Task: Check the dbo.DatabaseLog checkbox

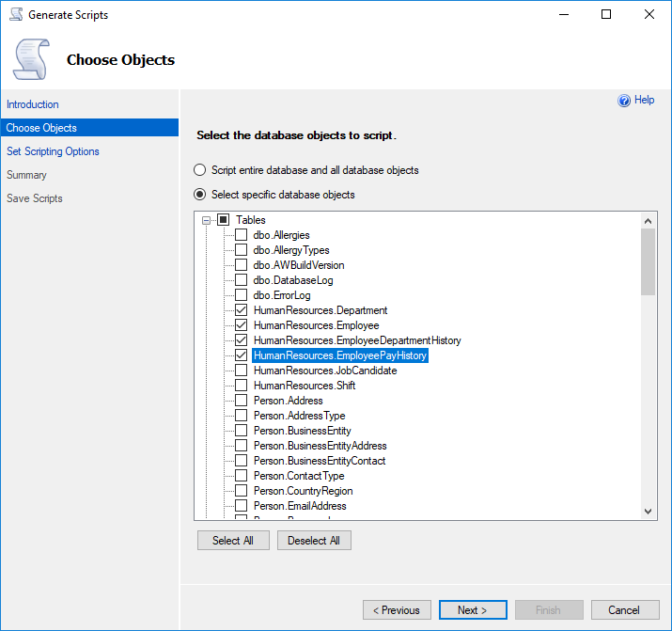Action: click(x=242, y=280)
